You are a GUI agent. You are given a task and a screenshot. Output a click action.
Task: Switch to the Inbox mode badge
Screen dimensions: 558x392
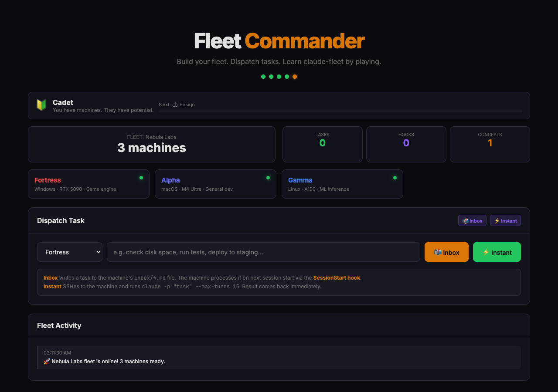point(472,220)
